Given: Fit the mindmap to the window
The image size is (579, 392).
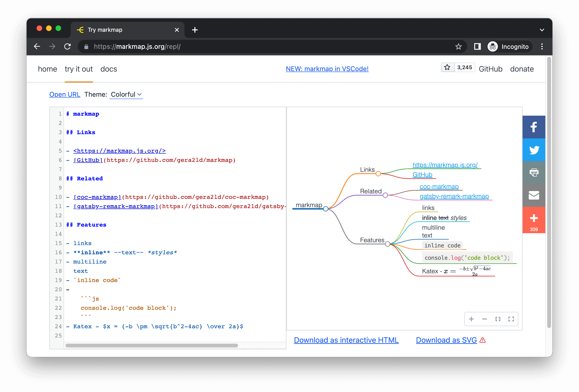Looking at the screenshot, I should (x=498, y=319).
